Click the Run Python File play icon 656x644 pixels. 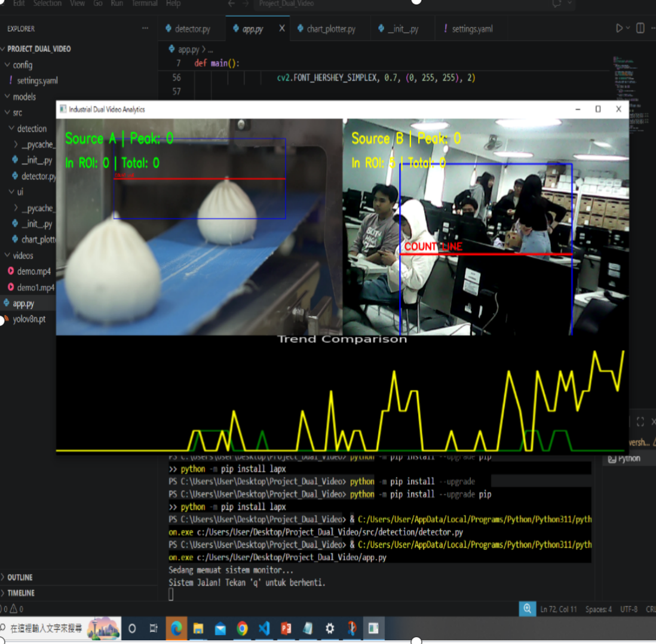pyautogui.click(x=619, y=28)
